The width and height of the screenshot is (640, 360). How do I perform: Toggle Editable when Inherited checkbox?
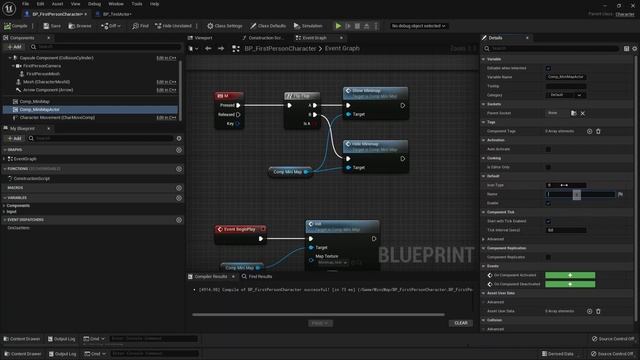[548, 68]
